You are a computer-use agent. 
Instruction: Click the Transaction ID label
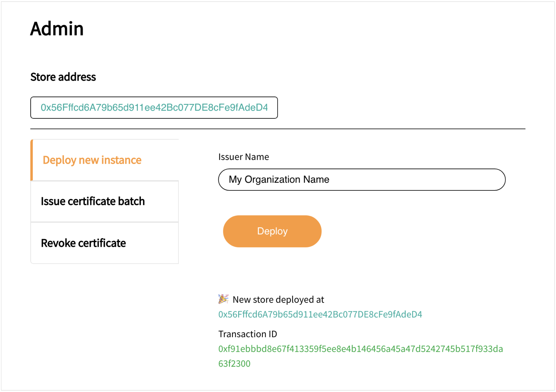tap(247, 334)
